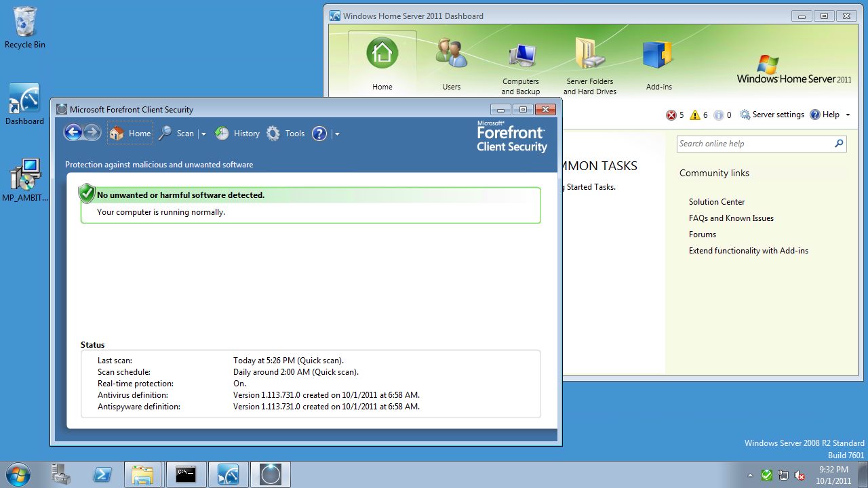Select the MP_AMBIT desktop installer icon
The height and width of the screenshot is (488, 868).
pyautogui.click(x=25, y=180)
